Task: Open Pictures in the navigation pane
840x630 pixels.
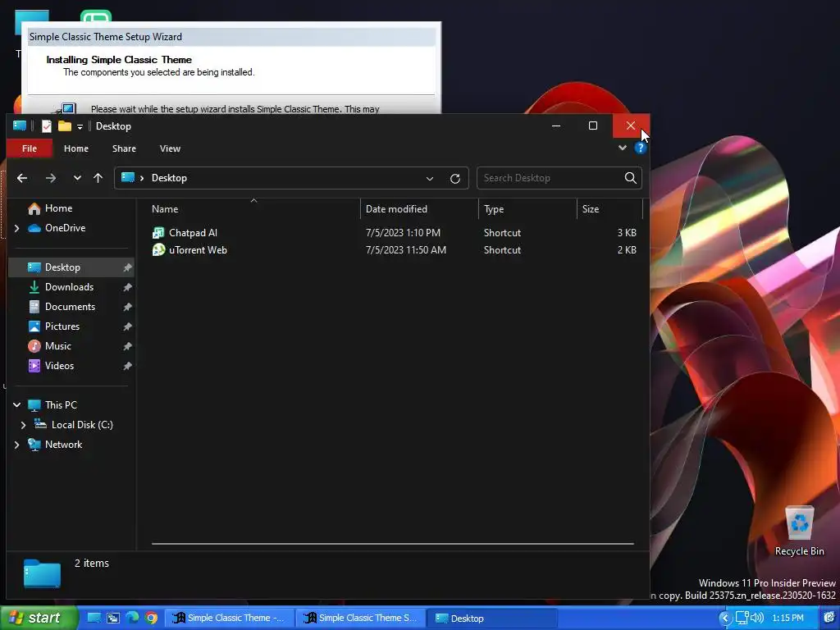Action: (x=62, y=326)
